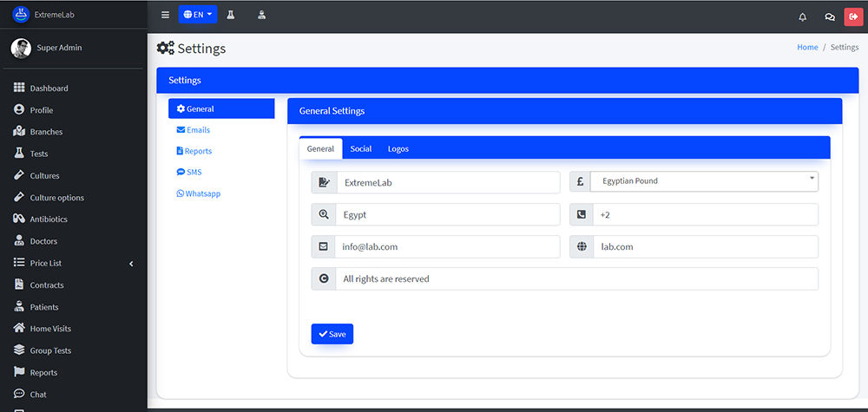This screenshot has width=868, height=412.
Task: Open the Whatsapp settings section
Action: [x=202, y=193]
